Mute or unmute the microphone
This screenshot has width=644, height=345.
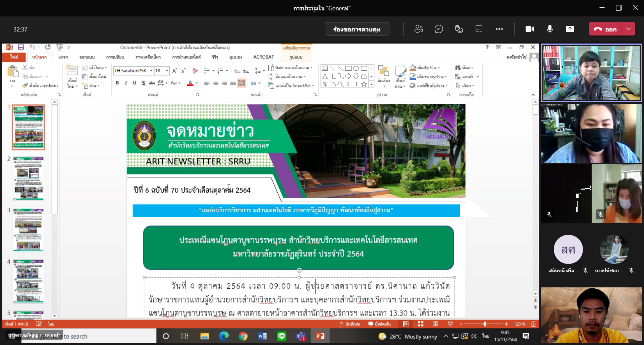(550, 29)
